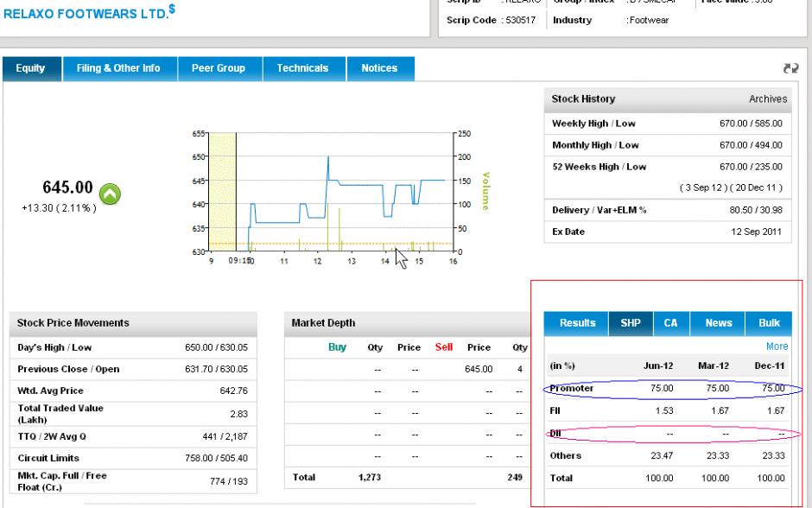The image size is (812, 508).
Task: Click the change value +13.30 ( 2.11% )
Action: pos(59,208)
